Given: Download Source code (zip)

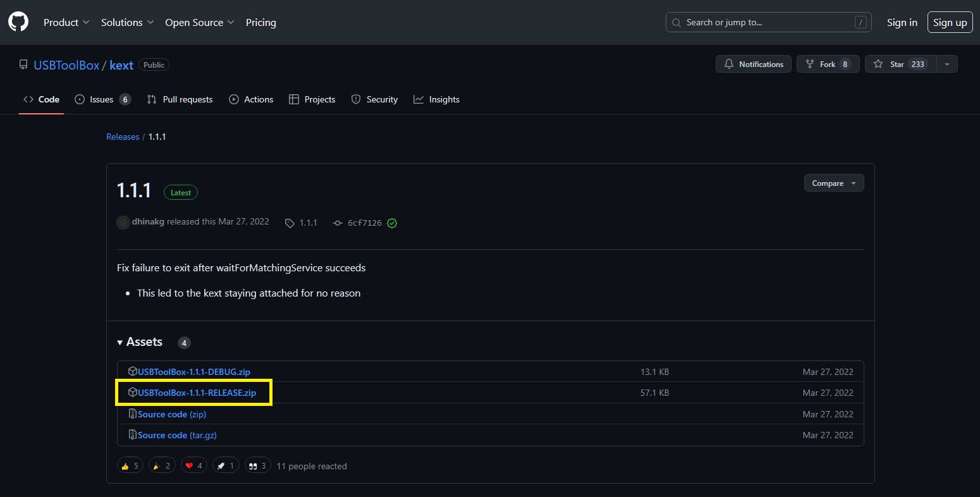Looking at the screenshot, I should point(172,414).
